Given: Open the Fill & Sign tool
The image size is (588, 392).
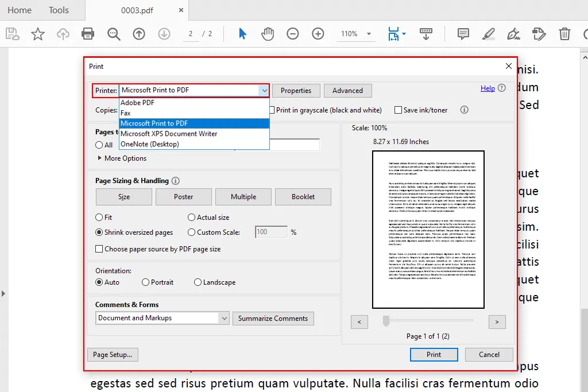Looking at the screenshot, I should coord(514,34).
